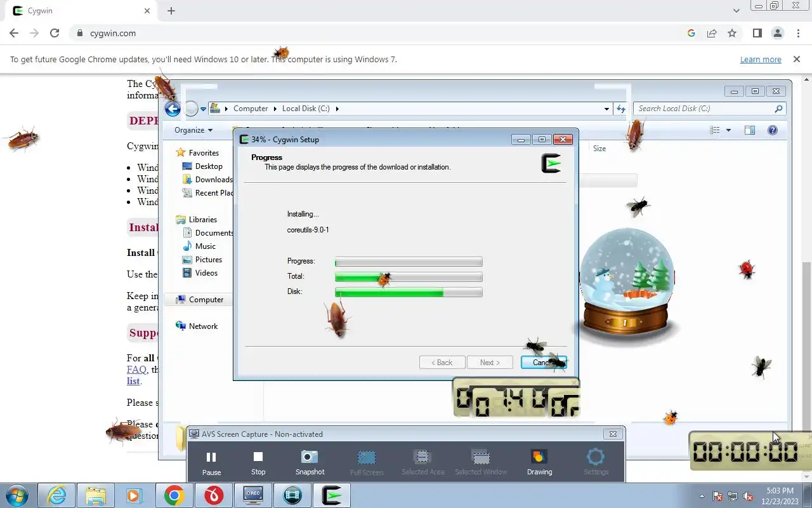Click the Disk progress bar

(409, 292)
